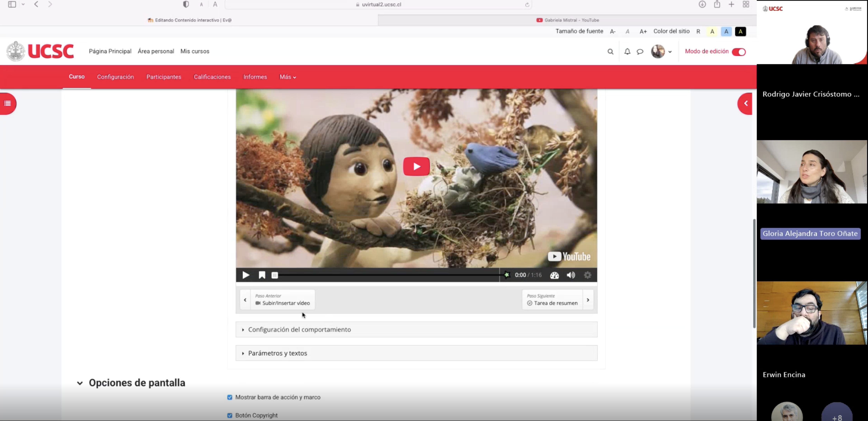Click the larger text A in toolbar
The image size is (868, 421).
tap(215, 4)
